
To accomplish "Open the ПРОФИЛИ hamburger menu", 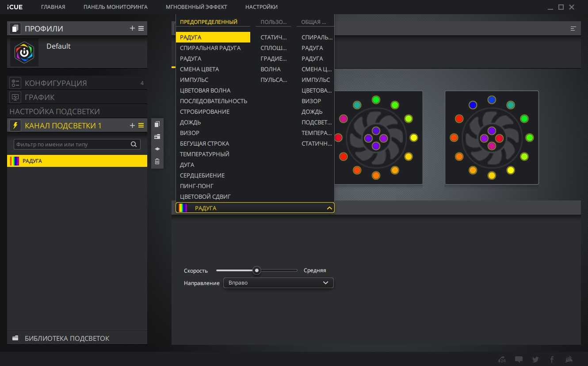I will point(141,28).
